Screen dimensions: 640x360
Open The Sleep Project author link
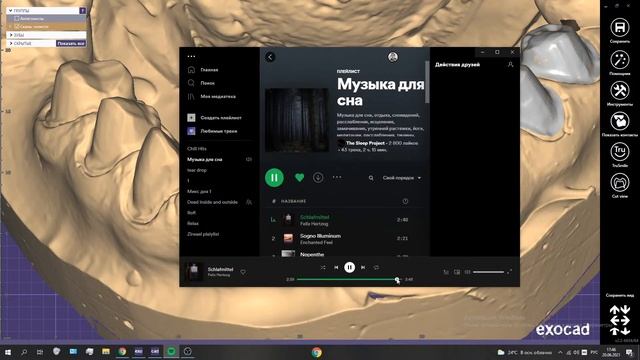pyautogui.click(x=365, y=143)
